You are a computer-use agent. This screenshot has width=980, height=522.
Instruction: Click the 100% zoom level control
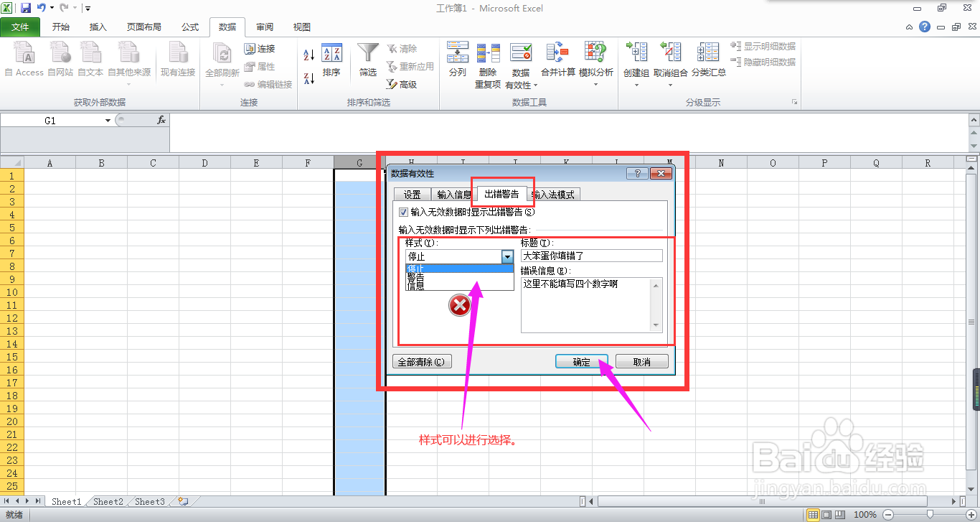pyautogui.click(x=865, y=514)
